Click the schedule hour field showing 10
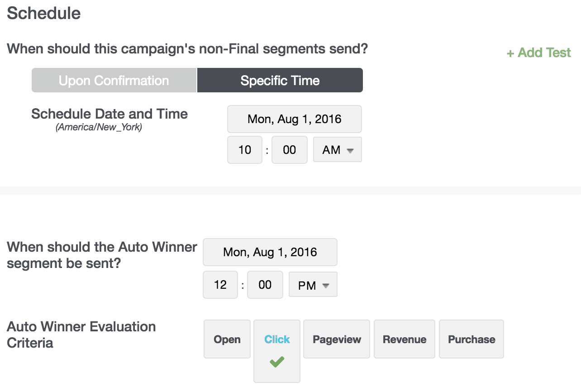The height and width of the screenshot is (392, 581). pos(245,150)
